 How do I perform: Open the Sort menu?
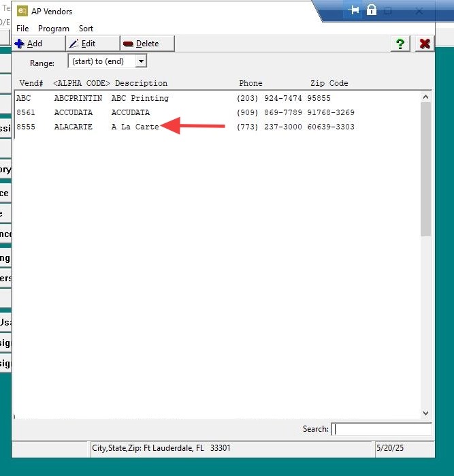86,29
